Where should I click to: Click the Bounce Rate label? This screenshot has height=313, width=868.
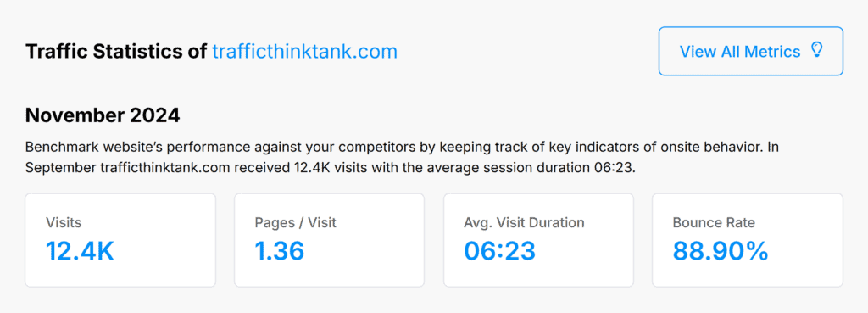tap(714, 223)
